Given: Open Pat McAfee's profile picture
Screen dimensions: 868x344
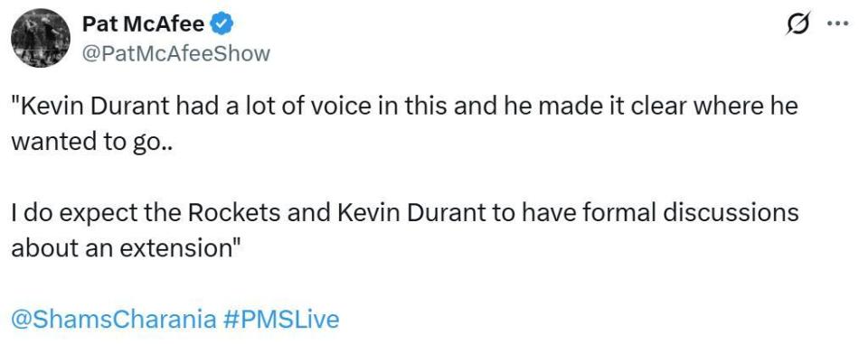Looking at the screenshot, I should 40,38.
